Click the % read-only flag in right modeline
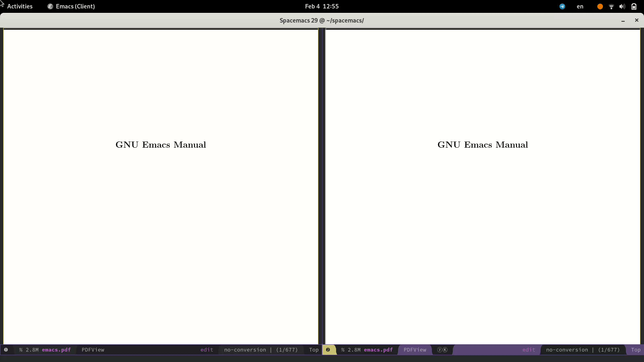The image size is (644, 362). pyautogui.click(x=343, y=350)
